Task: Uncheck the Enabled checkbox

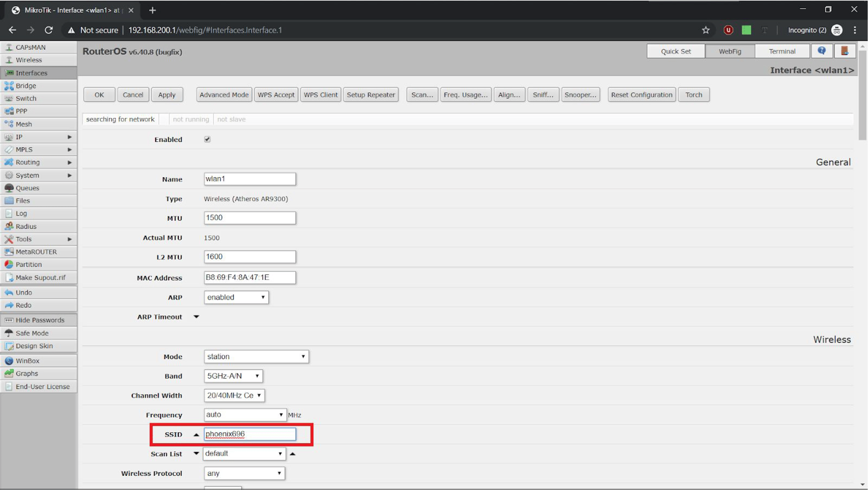Action: (207, 139)
